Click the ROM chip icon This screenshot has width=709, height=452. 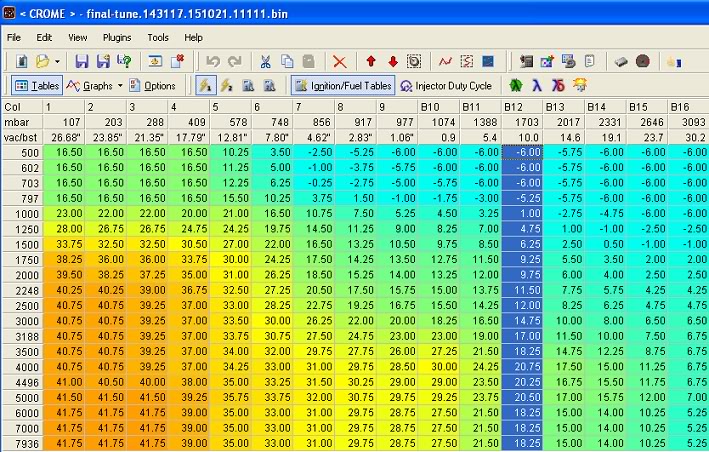[x=621, y=61]
